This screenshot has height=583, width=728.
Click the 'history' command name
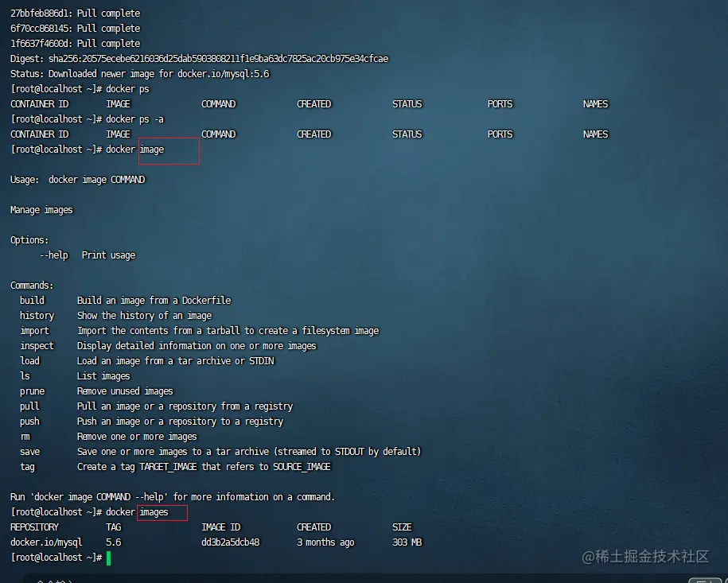click(x=37, y=316)
